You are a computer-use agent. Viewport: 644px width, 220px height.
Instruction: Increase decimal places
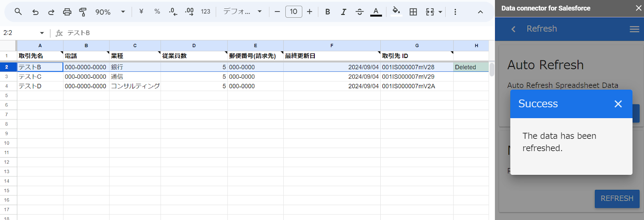coord(189,12)
